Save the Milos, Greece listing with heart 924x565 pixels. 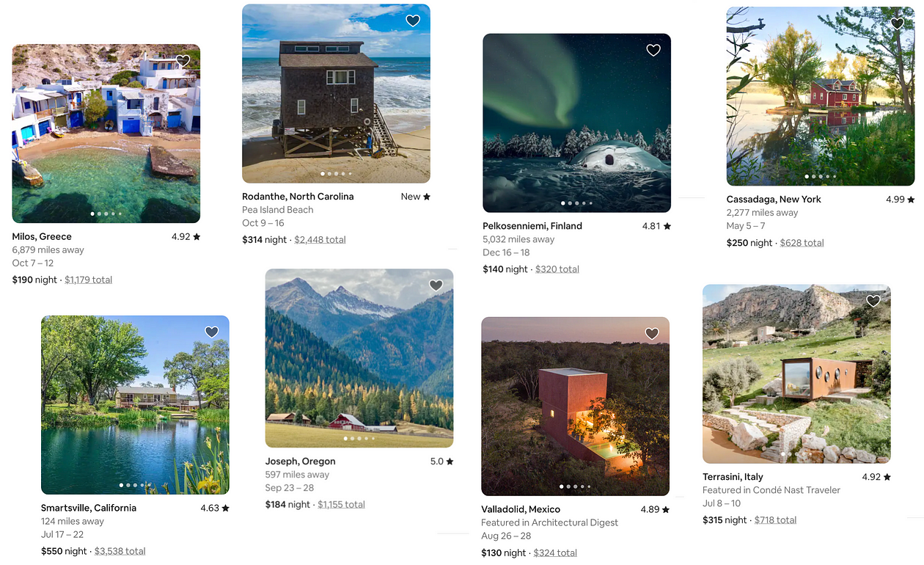click(183, 61)
